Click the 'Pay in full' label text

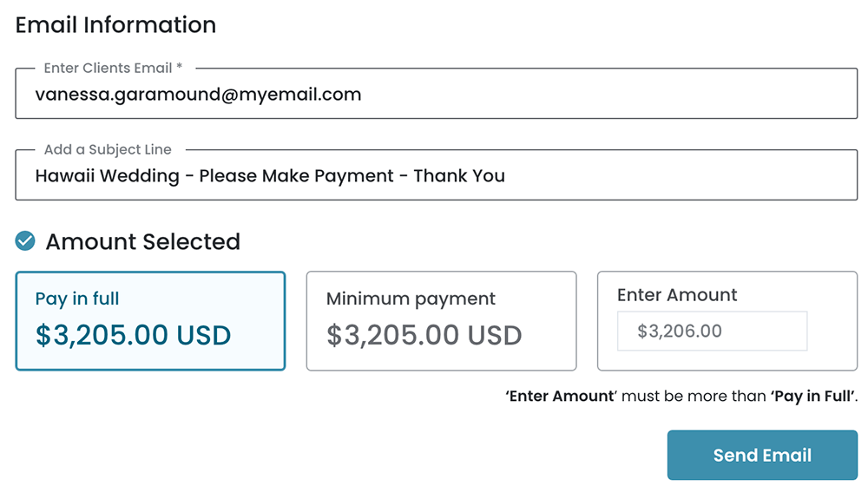pos(77,299)
